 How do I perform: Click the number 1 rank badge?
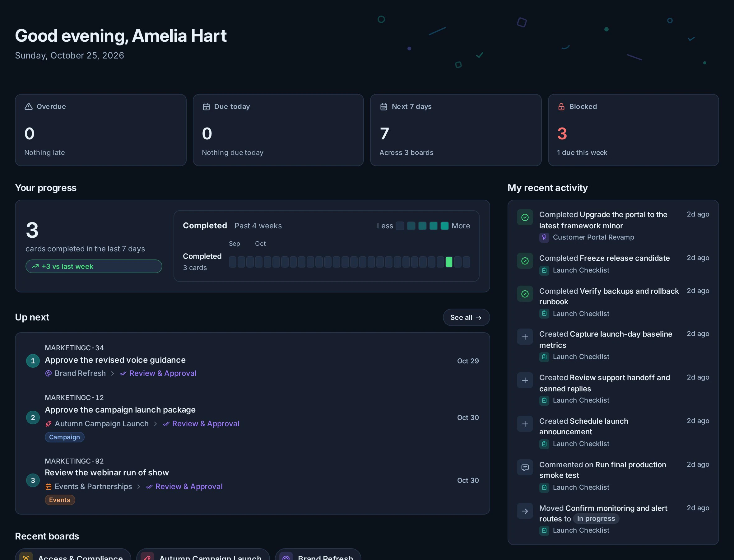coord(33,361)
